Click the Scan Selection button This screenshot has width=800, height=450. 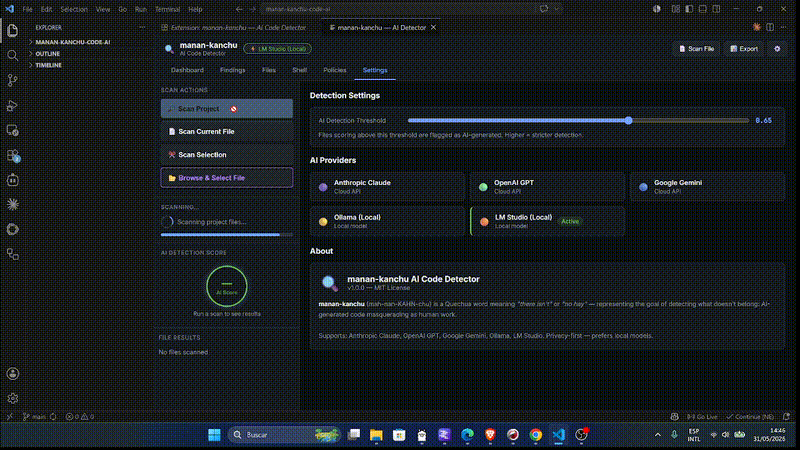pos(227,155)
